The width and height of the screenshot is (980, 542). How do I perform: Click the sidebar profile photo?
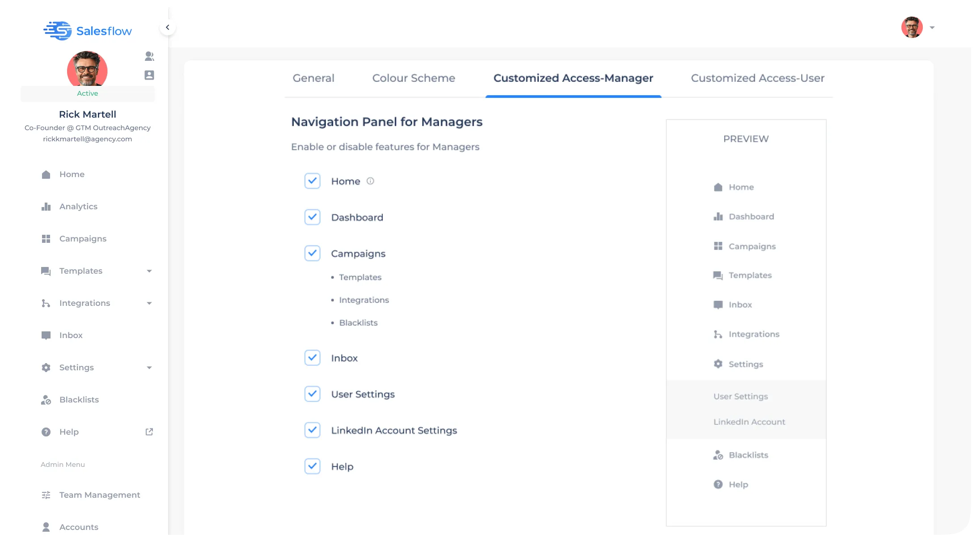(87, 68)
